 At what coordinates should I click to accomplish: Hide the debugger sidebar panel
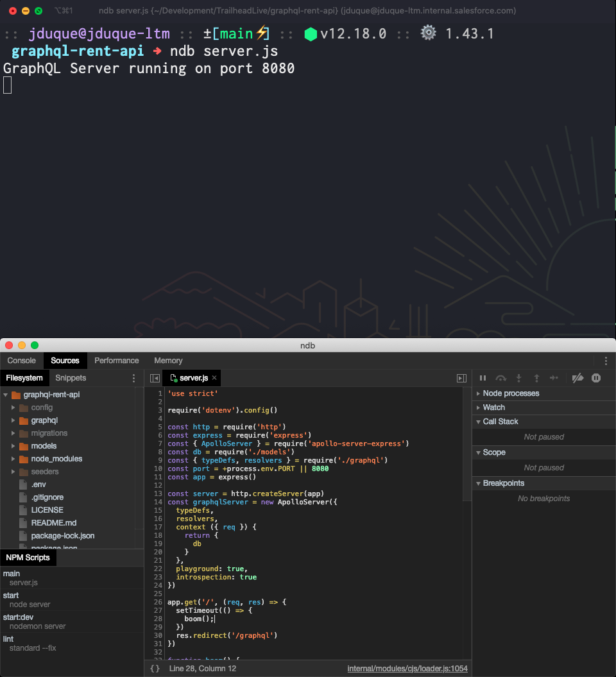461,379
